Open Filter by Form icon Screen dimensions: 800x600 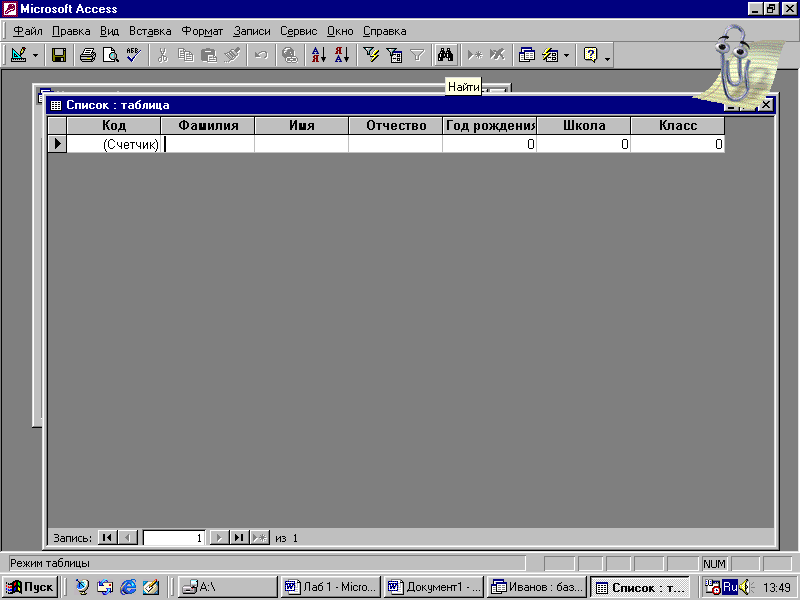coord(394,55)
